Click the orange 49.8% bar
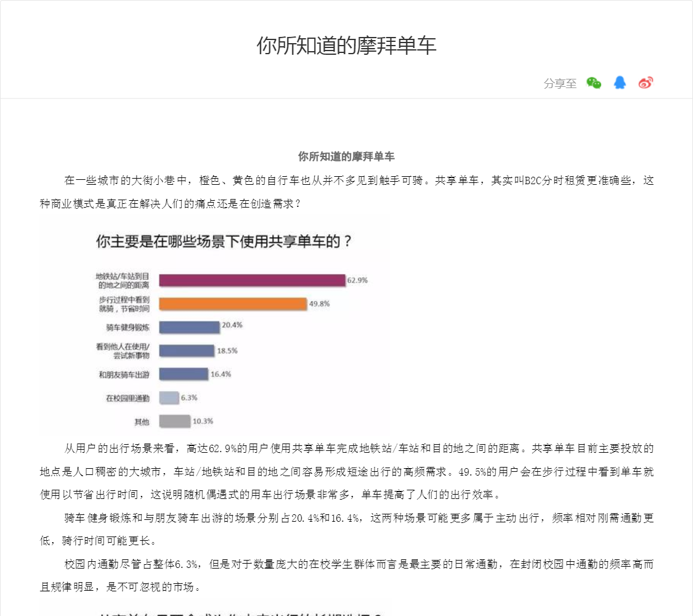Viewport: 693px width, 616px height. pyautogui.click(x=233, y=304)
